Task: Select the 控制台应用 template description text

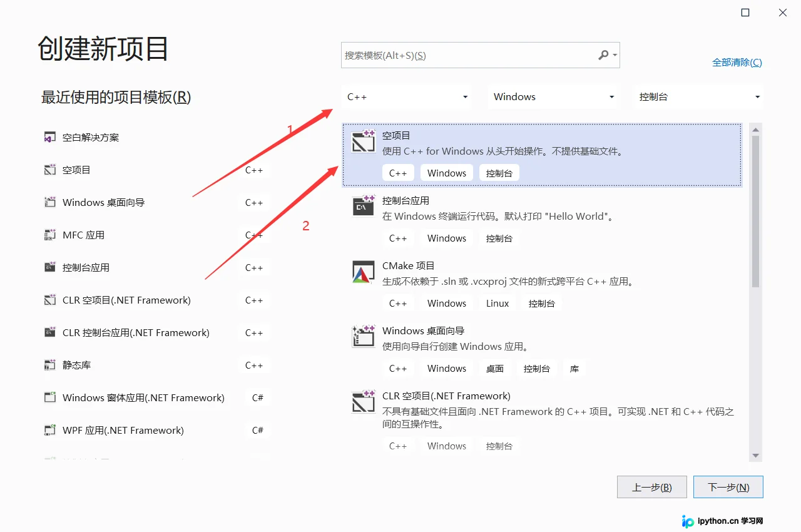Action: pos(498,217)
